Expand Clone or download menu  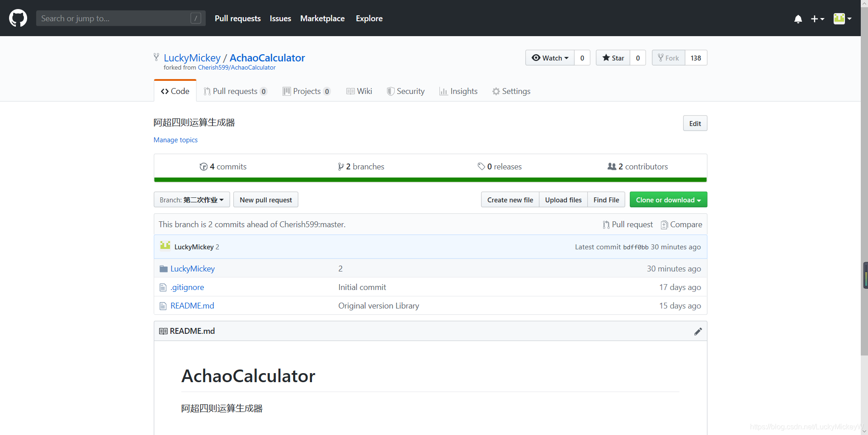pyautogui.click(x=668, y=200)
